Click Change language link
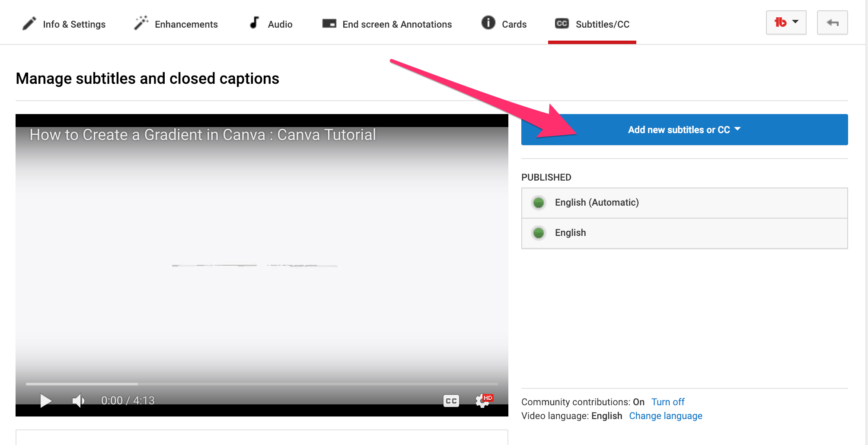The width and height of the screenshot is (868, 445). click(665, 416)
